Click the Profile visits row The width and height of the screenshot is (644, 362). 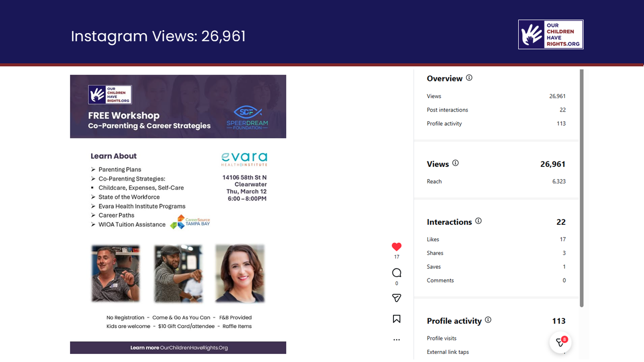[496, 338]
